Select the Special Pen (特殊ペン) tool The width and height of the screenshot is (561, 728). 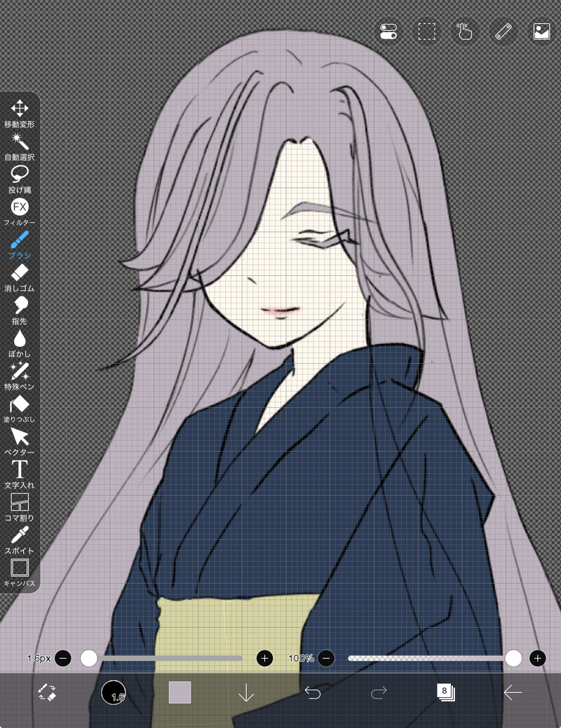pyautogui.click(x=20, y=376)
